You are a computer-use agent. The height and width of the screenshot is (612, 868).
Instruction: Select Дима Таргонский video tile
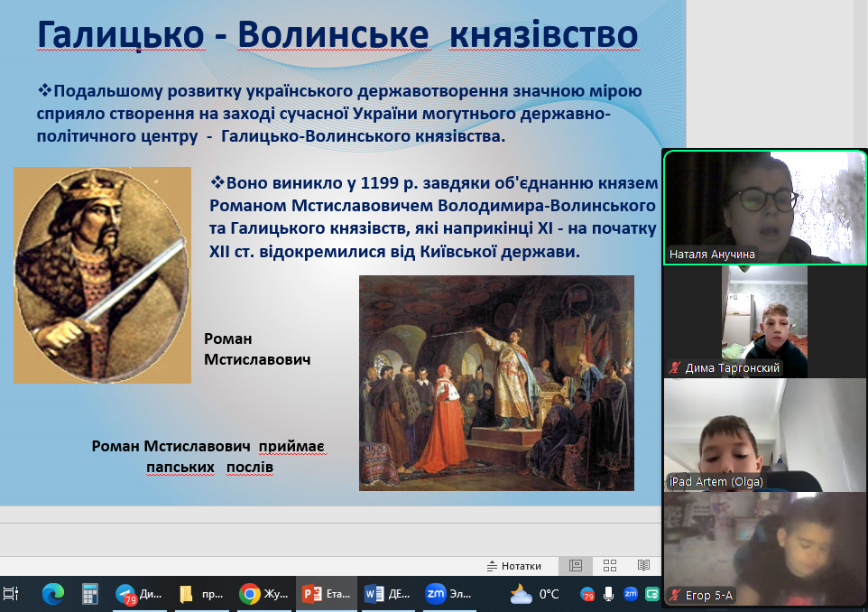[765, 321]
